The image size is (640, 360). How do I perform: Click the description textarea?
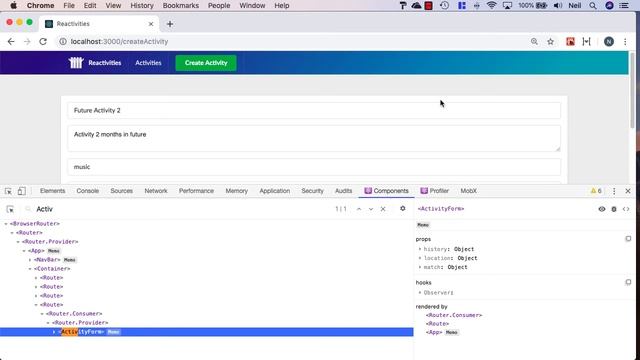point(314,138)
